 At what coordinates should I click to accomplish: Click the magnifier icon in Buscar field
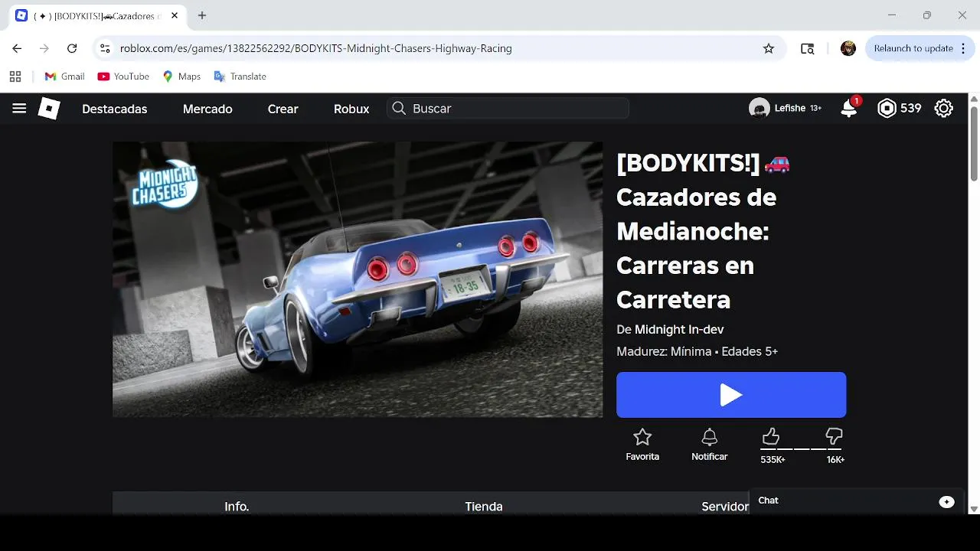click(x=399, y=109)
